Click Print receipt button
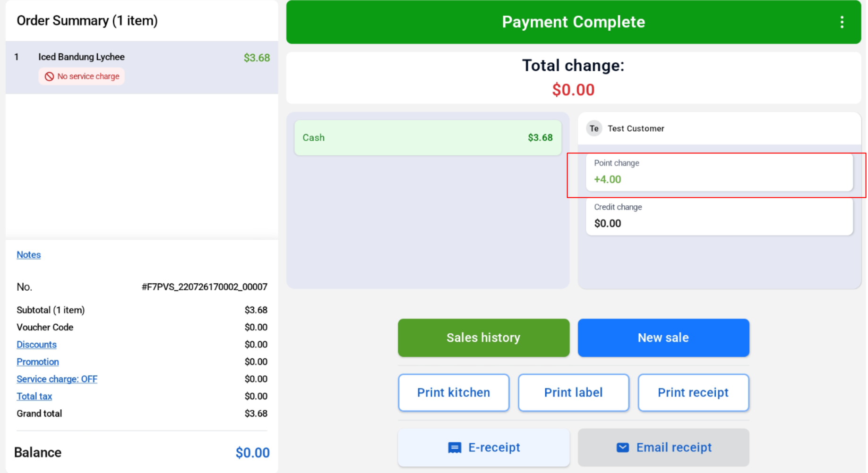Viewport: 868px width, 473px height. (x=693, y=393)
